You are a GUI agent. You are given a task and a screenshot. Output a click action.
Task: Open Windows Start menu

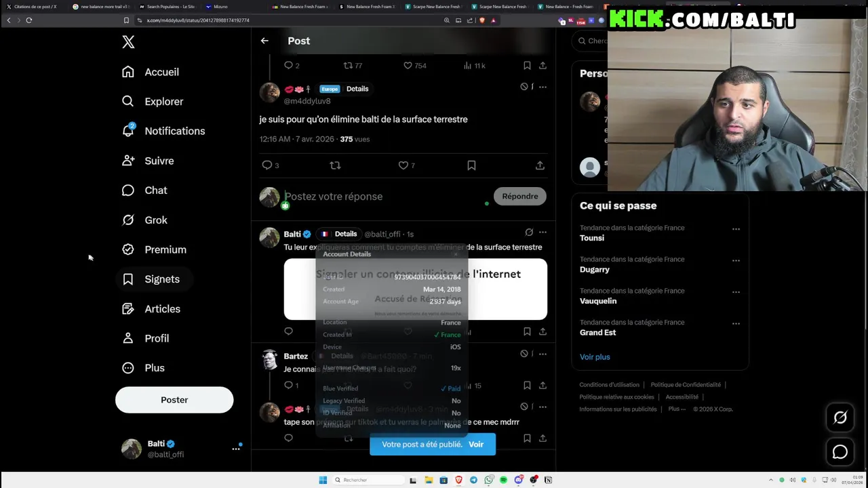323,480
